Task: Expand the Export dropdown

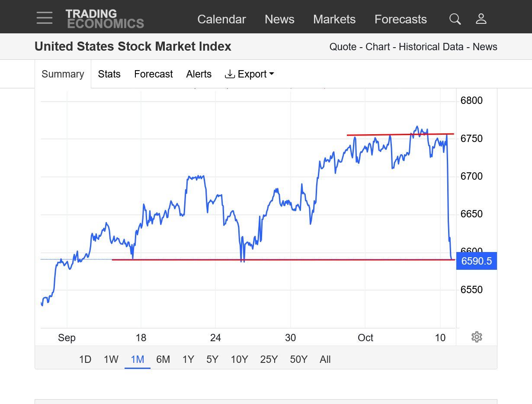Action: tap(250, 74)
